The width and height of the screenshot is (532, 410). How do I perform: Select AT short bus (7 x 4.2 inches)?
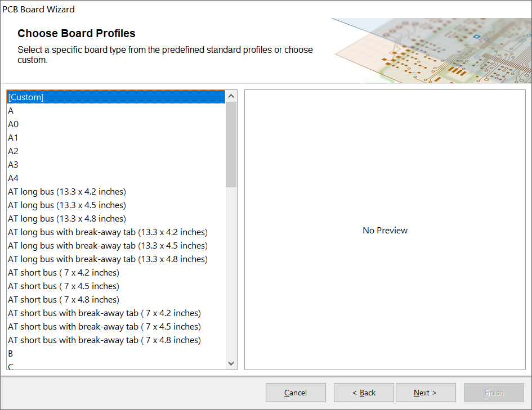coord(116,272)
